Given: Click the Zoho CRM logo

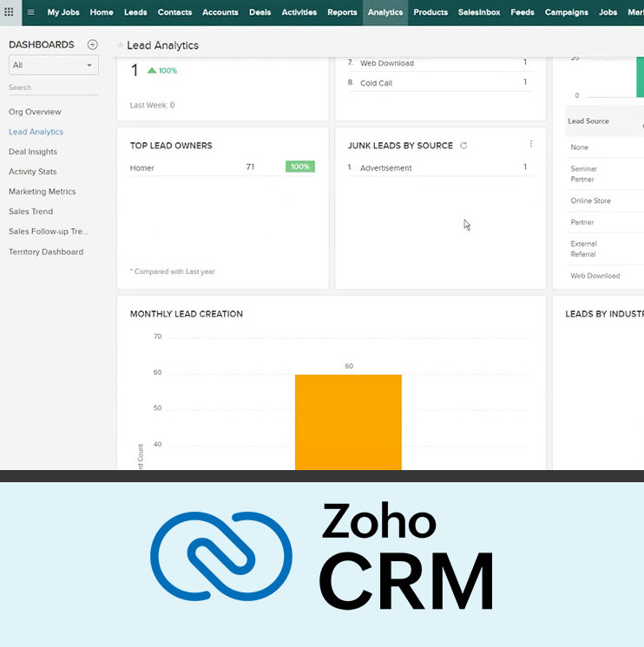Looking at the screenshot, I should coord(321,557).
